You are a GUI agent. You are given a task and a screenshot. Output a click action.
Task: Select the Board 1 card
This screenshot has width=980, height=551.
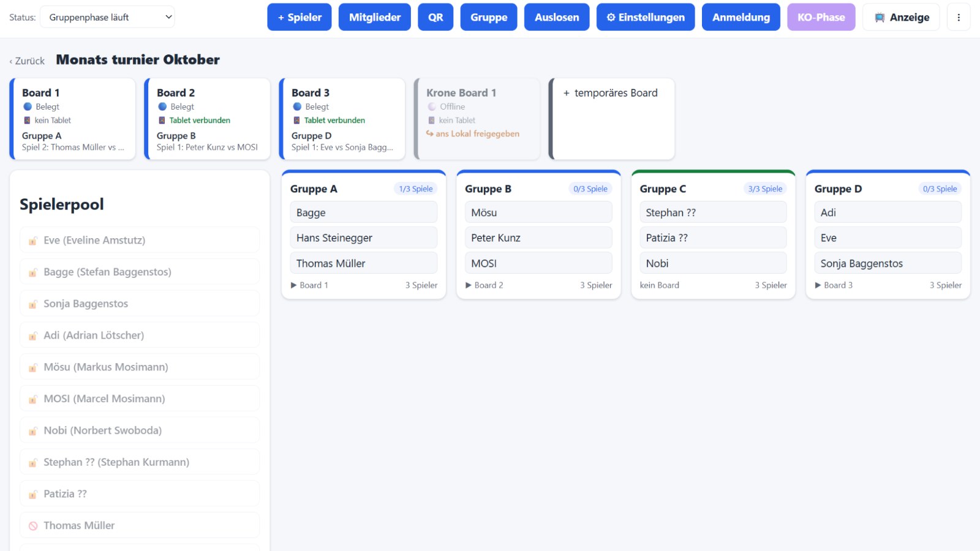pyautogui.click(x=73, y=119)
